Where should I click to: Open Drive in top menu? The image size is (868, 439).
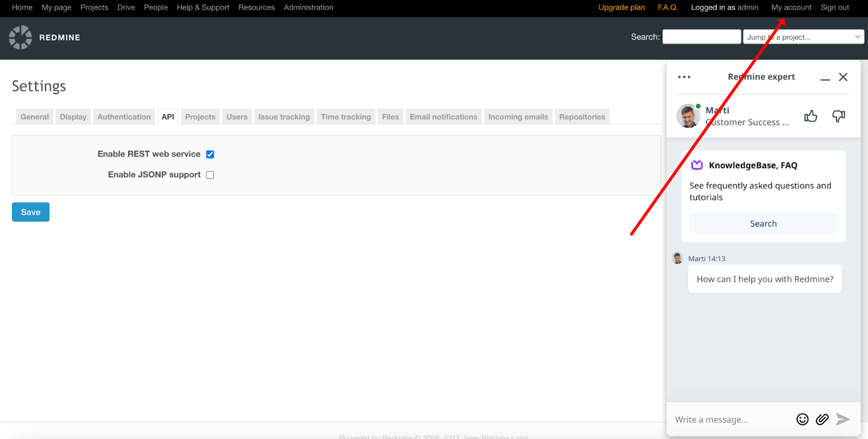click(126, 7)
